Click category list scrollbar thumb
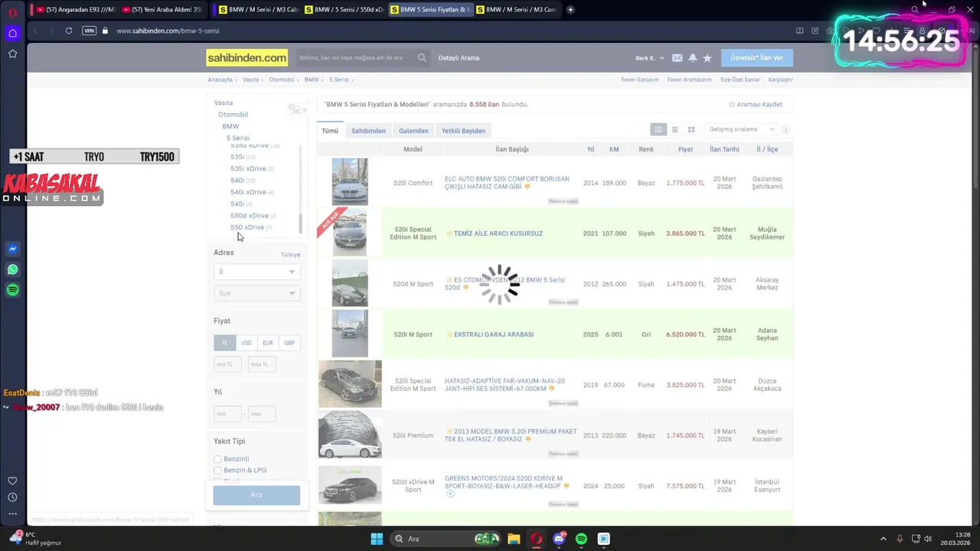The image size is (980, 551). (x=300, y=224)
